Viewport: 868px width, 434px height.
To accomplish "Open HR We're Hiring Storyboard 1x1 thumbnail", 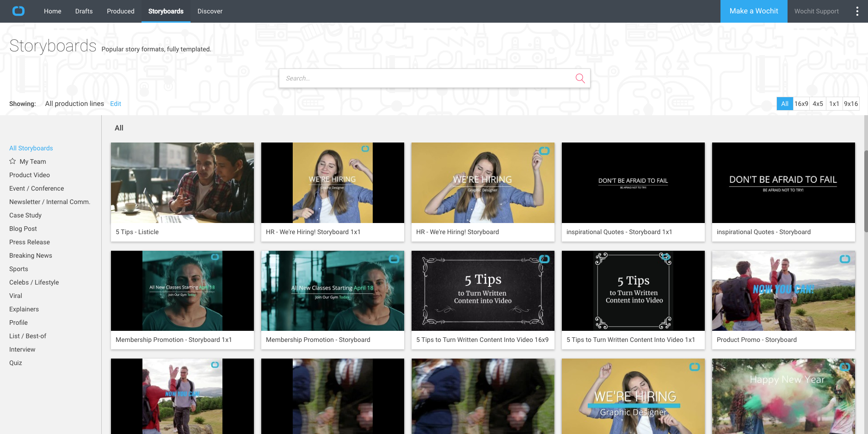I will 332,183.
